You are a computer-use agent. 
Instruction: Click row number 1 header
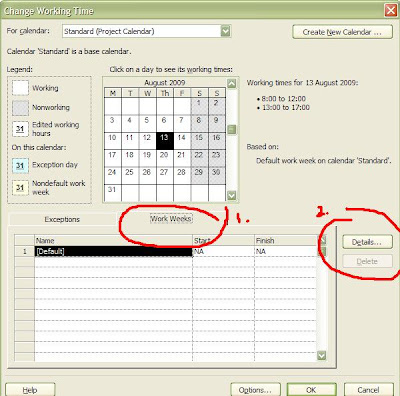pos(24,251)
